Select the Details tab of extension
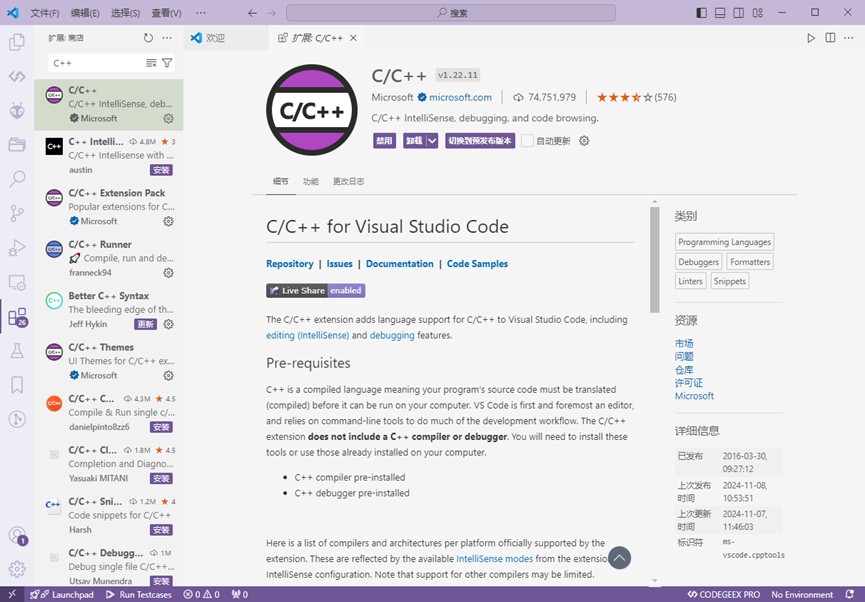This screenshot has height=602, width=865. click(x=280, y=181)
